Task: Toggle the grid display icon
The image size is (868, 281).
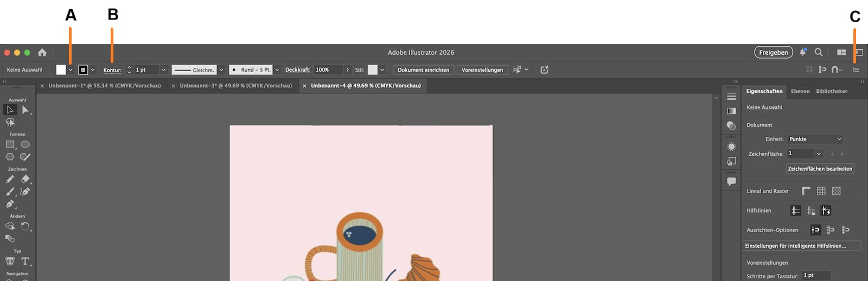Action: (x=821, y=191)
